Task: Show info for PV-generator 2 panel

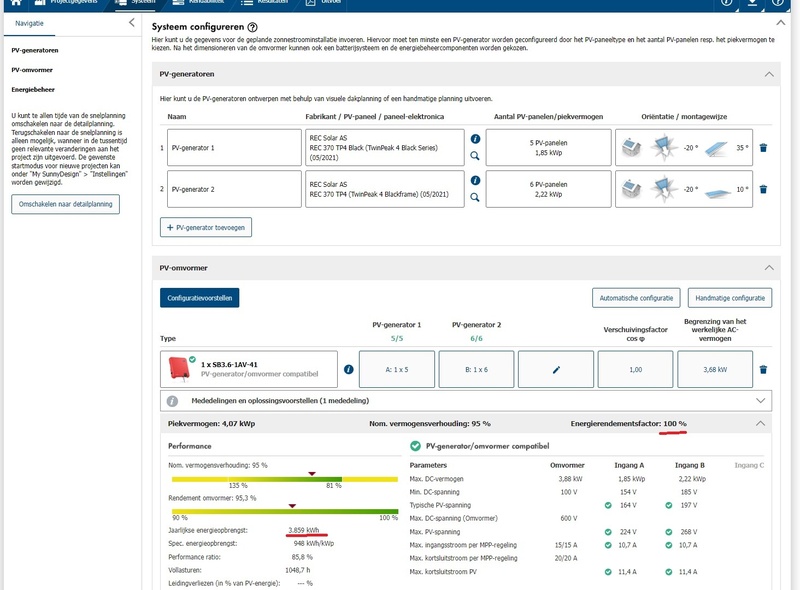Action: click(475, 180)
